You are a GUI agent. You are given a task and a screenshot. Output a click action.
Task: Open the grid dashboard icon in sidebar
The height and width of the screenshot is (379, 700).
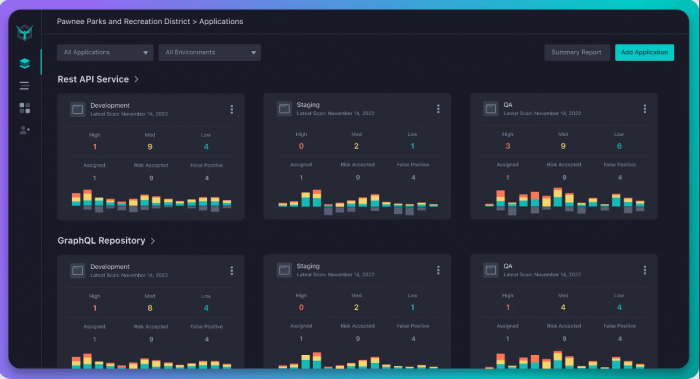(25, 108)
